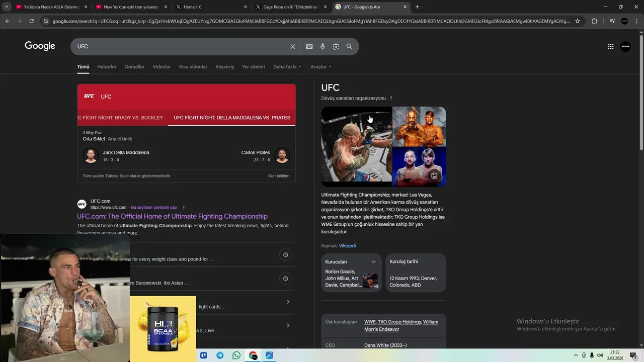Expand sitelink row ending '2, Live'
644x362 pixels.
click(288, 325)
